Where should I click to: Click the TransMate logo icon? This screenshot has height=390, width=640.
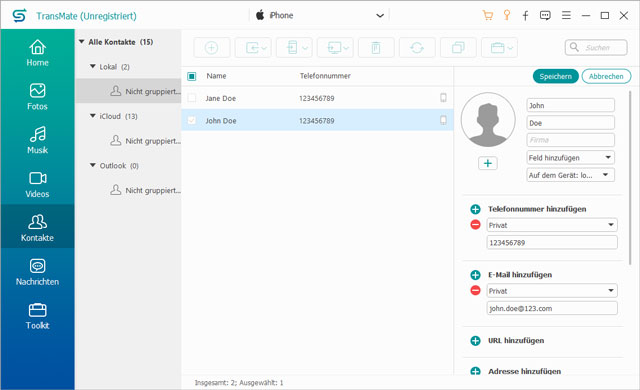[x=19, y=16]
